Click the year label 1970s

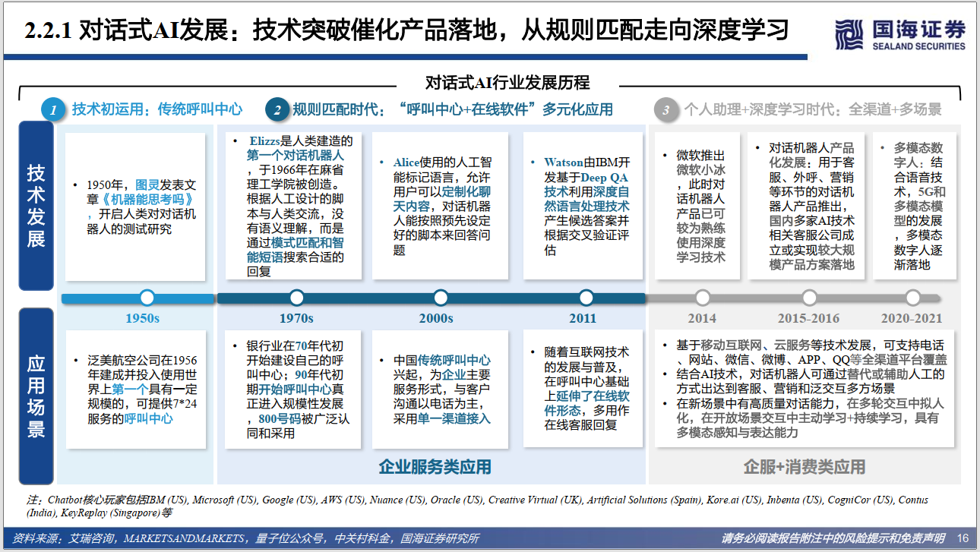[296, 319]
